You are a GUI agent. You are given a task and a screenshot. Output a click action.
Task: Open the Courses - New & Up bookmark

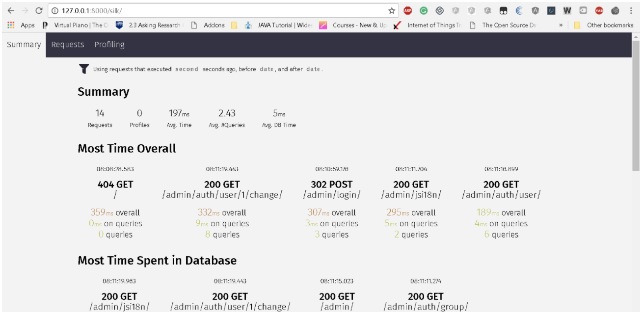(x=353, y=25)
